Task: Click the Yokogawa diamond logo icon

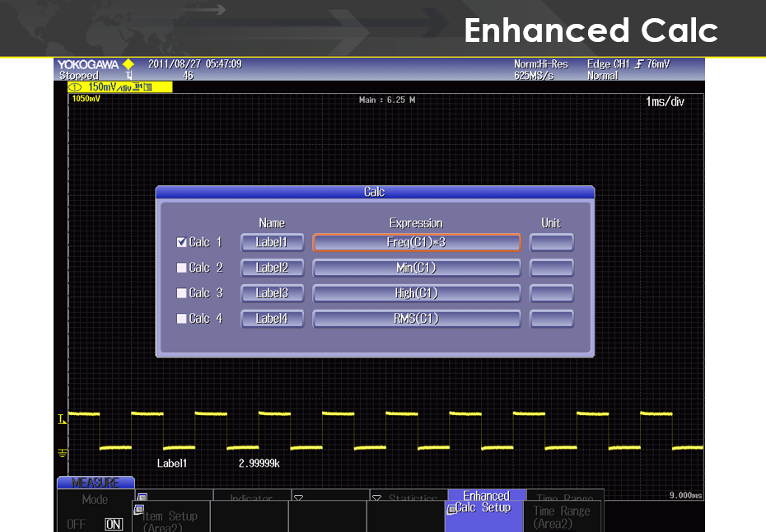Action: tap(128, 64)
